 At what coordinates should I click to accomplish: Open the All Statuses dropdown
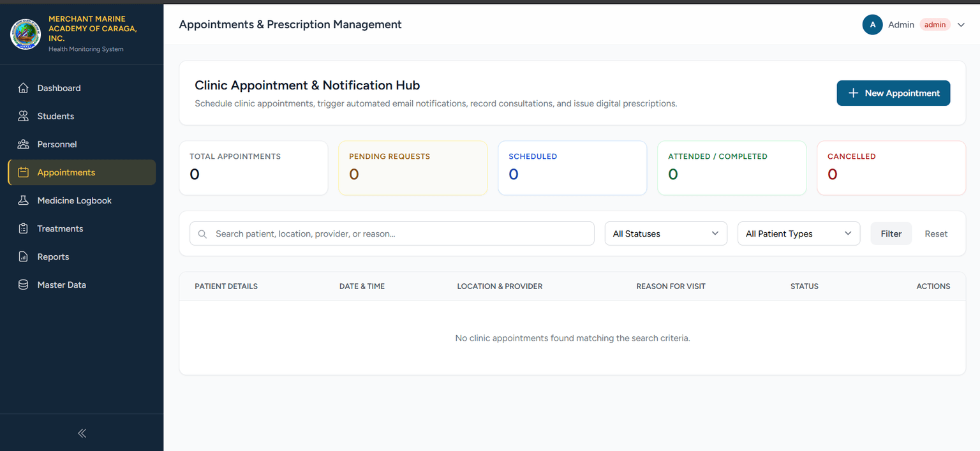pyautogui.click(x=665, y=233)
